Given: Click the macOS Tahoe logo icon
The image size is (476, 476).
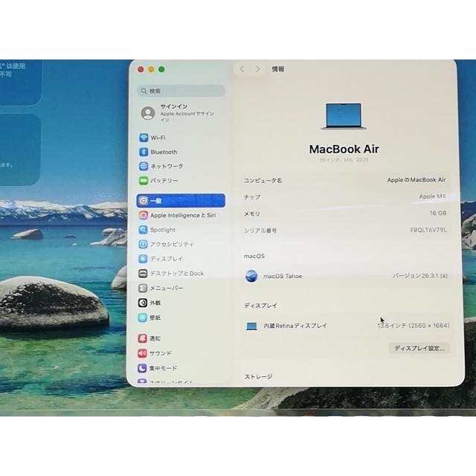Looking at the screenshot, I should point(251,276).
